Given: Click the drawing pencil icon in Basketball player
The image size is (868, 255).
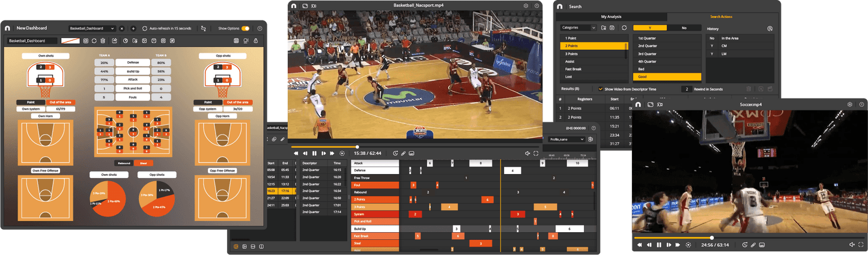Looking at the screenshot, I should [x=403, y=154].
